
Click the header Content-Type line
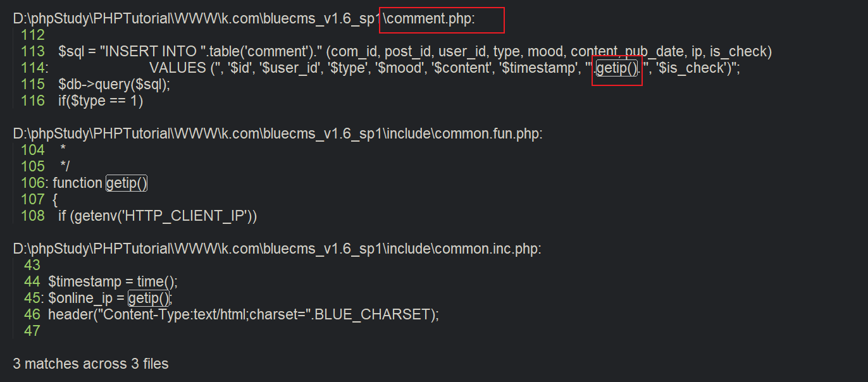click(x=244, y=315)
